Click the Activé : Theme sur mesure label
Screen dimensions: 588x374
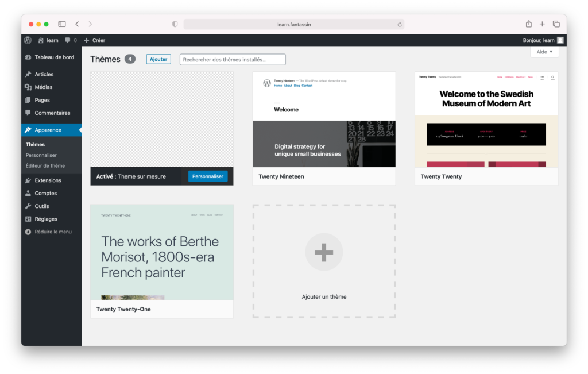(131, 176)
